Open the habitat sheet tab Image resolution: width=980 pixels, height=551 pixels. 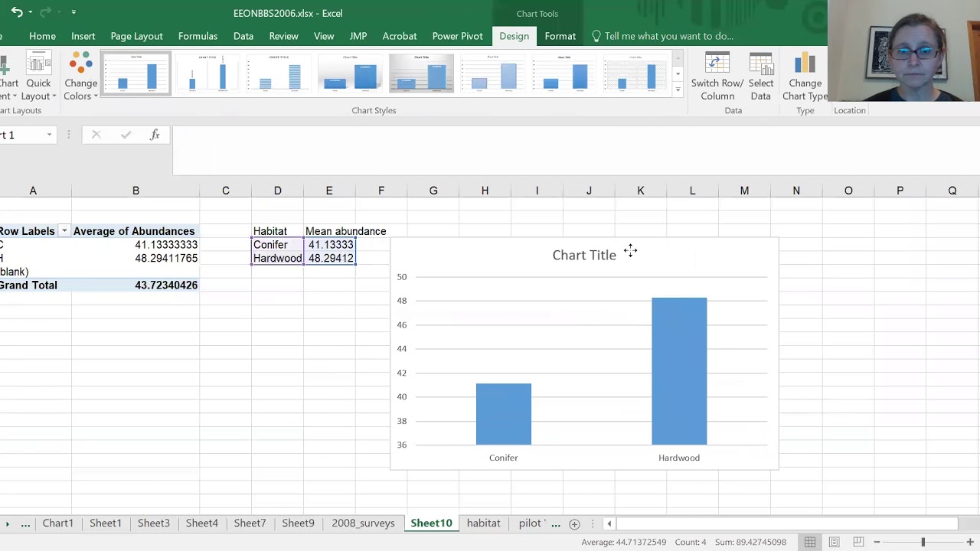click(483, 523)
